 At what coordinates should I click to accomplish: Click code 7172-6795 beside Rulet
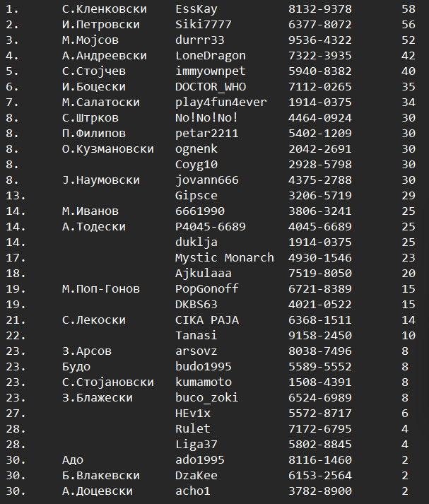pos(319,429)
